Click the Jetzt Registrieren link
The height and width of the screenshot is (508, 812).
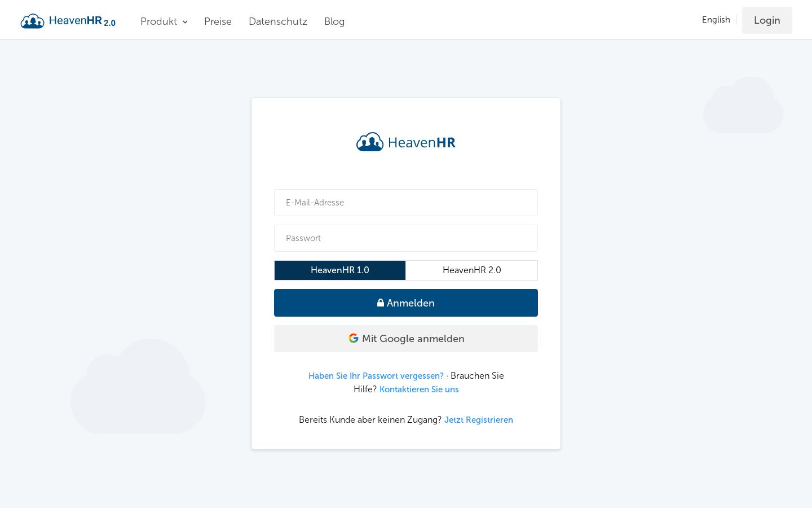tap(479, 420)
